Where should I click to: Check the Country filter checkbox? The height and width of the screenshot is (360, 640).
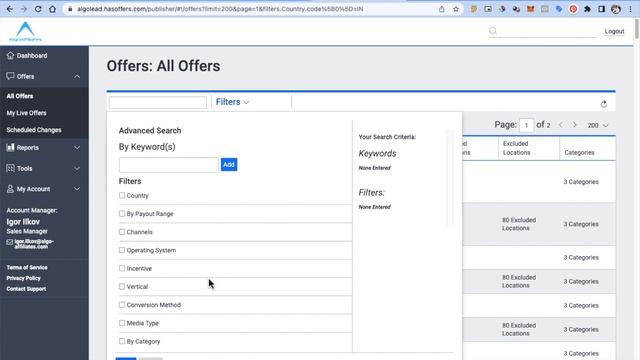tap(122, 196)
